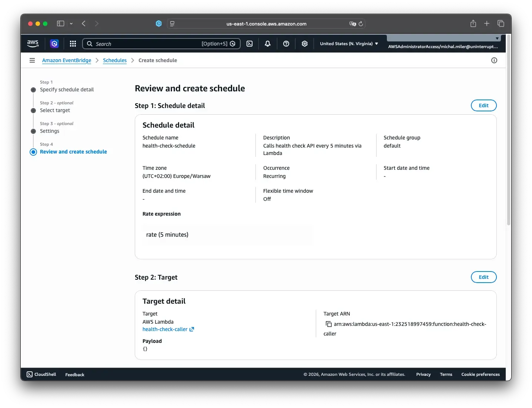Image resolution: width=532 pixels, height=408 pixels.
Task: Select Step 4 Review and create schedule
Action: pos(73,152)
